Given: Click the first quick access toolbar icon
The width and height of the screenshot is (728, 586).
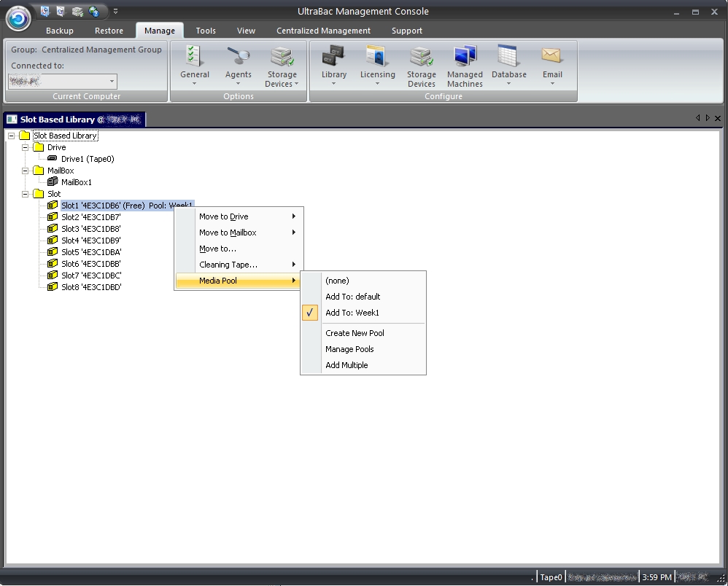Looking at the screenshot, I should [x=45, y=11].
